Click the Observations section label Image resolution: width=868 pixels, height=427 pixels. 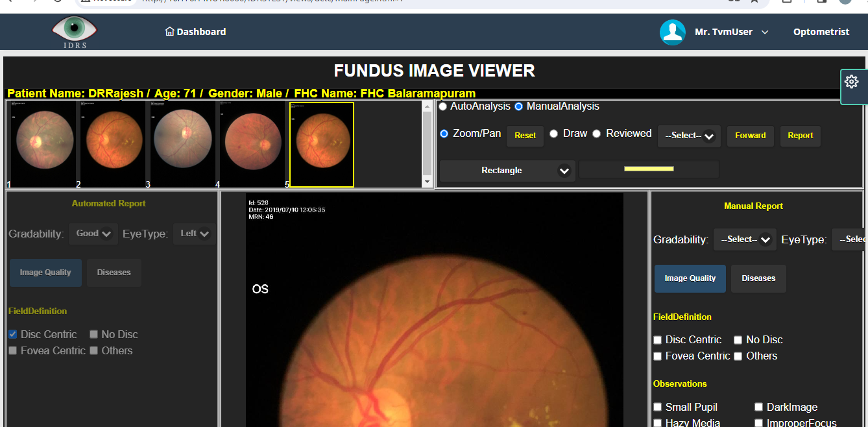click(680, 384)
